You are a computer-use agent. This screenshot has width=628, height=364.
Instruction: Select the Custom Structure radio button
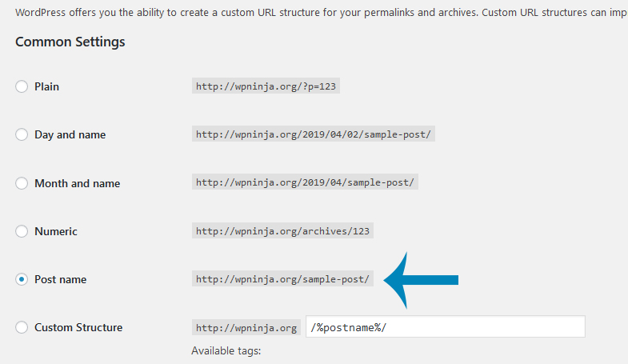pos(22,327)
